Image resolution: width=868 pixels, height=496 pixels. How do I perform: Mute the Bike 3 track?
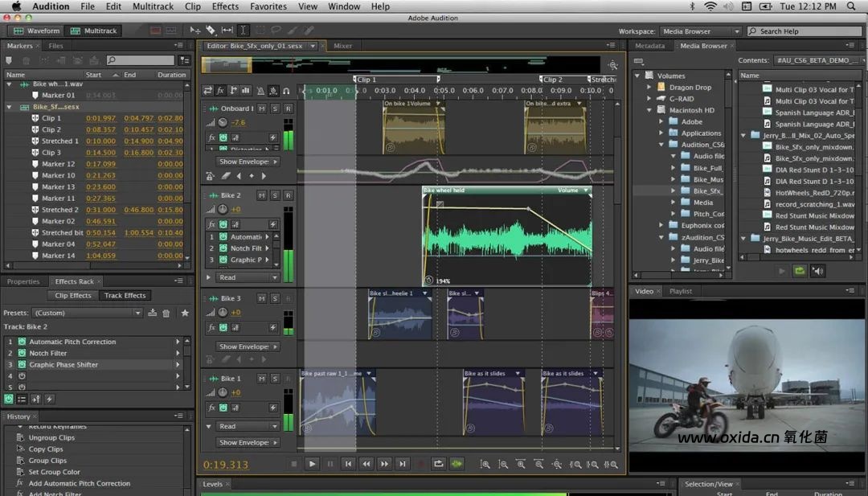[262, 298]
